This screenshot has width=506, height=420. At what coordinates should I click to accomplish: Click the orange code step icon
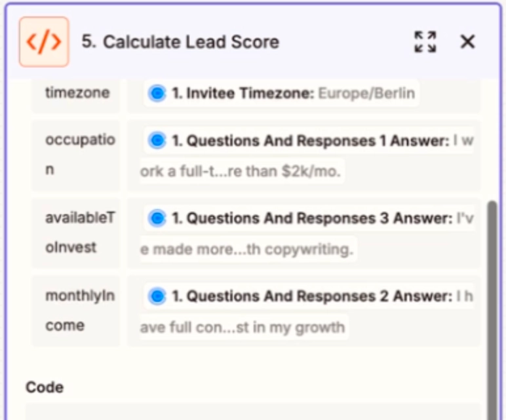pyautogui.click(x=44, y=42)
